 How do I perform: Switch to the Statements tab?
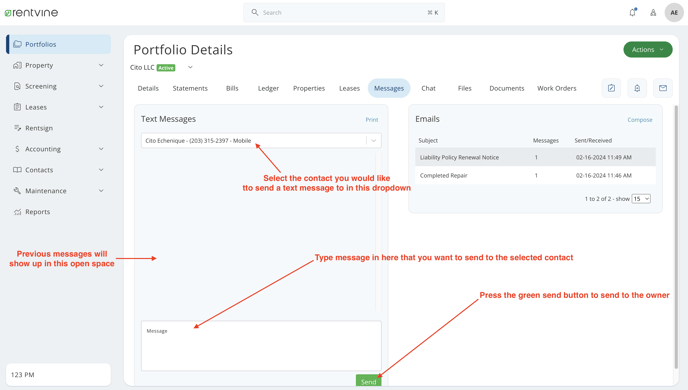pyautogui.click(x=190, y=88)
